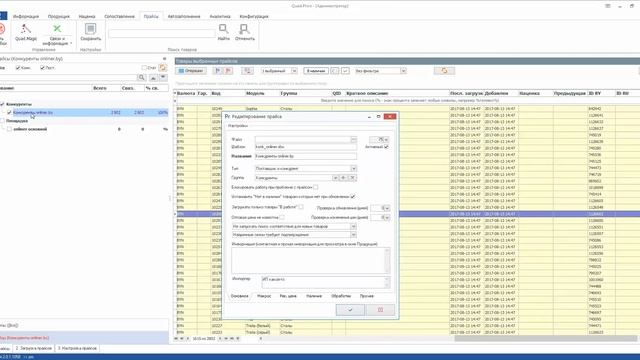
Task: Open update check days dropdown
Action: click(x=387, y=208)
